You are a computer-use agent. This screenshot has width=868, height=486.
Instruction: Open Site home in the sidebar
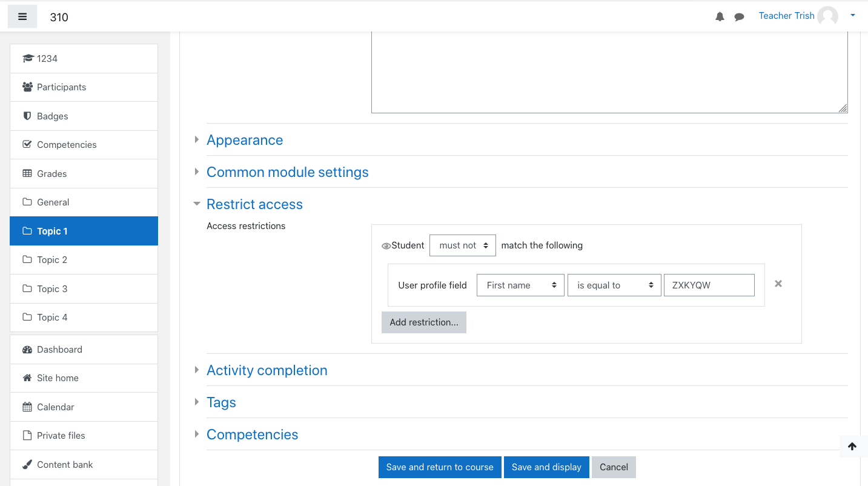[84, 378]
